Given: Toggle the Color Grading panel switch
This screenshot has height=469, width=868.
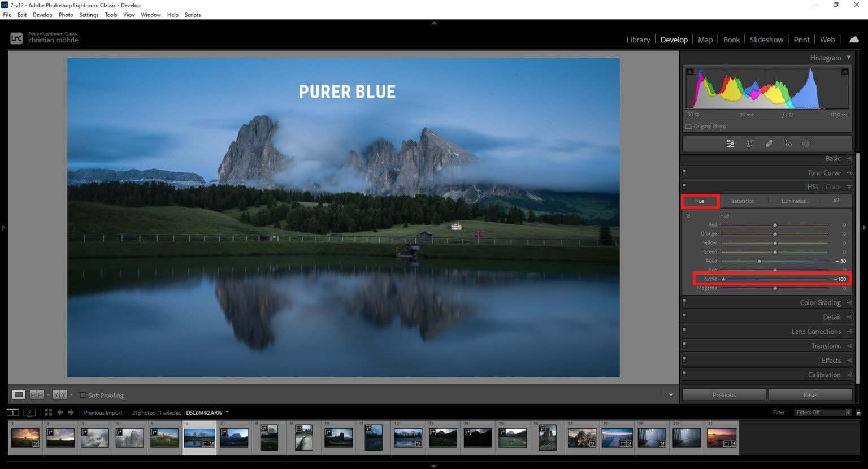Looking at the screenshot, I should pyautogui.click(x=684, y=302).
